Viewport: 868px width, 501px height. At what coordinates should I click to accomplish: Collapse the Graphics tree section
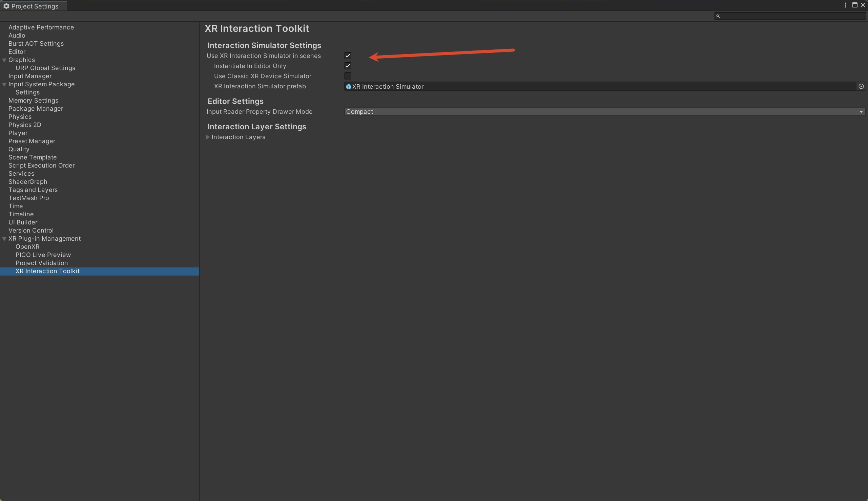coord(4,60)
